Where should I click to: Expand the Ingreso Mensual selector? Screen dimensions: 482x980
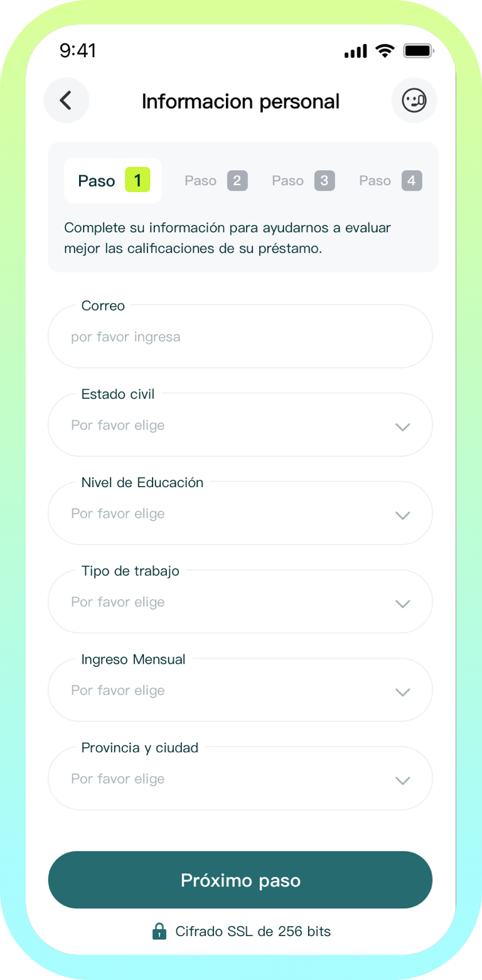(240, 690)
